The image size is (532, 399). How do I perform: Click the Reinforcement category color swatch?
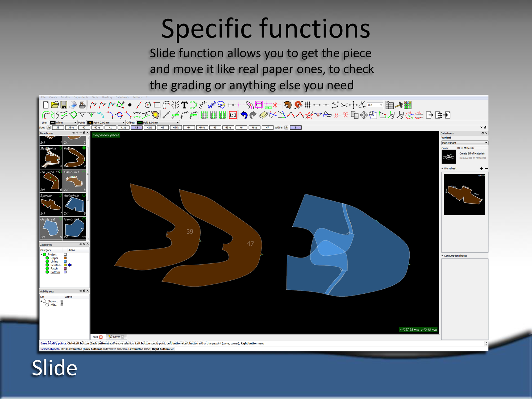coord(65,265)
